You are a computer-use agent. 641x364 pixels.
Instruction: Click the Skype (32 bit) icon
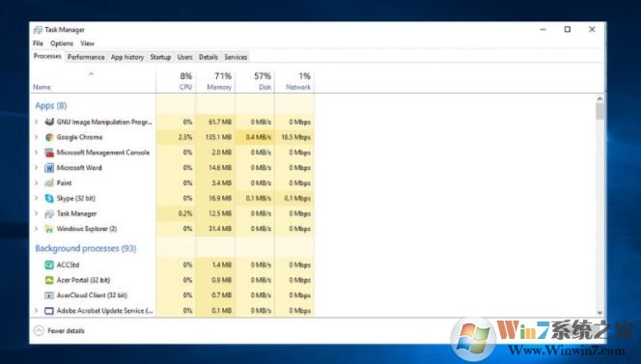pyautogui.click(x=49, y=198)
